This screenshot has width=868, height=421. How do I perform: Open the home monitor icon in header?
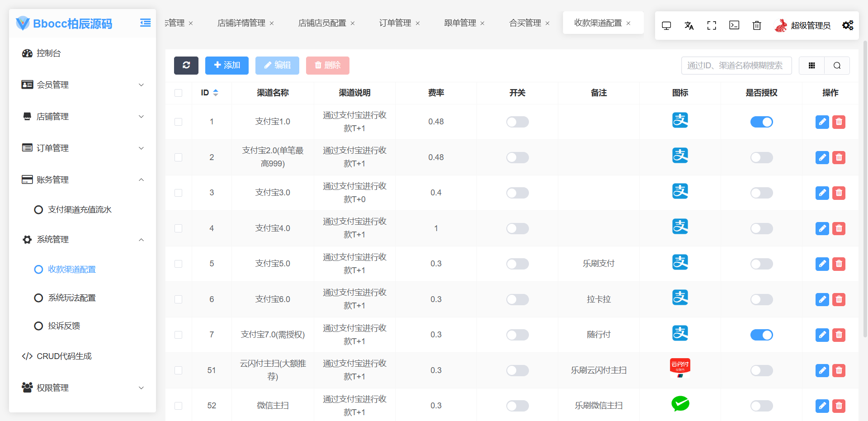pyautogui.click(x=666, y=25)
